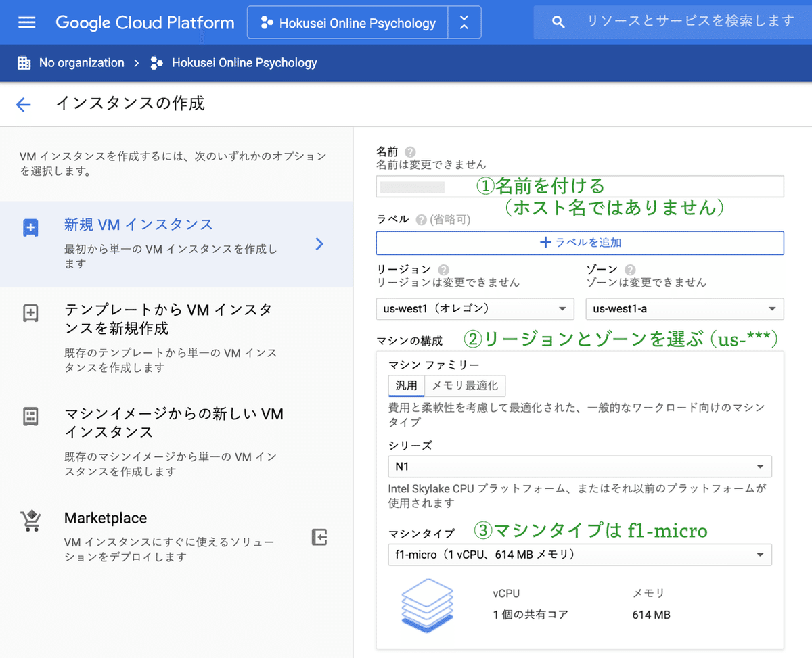
Task: Open the Hokusei Online Psychology project selector
Action: (x=347, y=23)
